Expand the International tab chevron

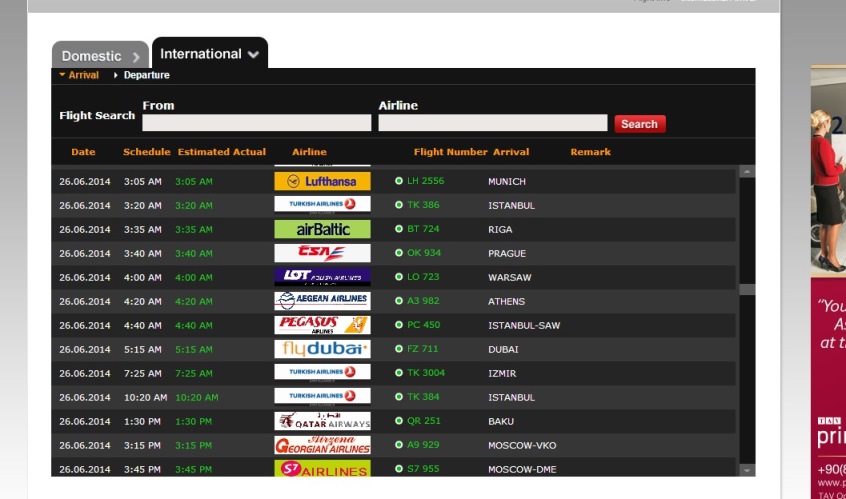coord(253,54)
